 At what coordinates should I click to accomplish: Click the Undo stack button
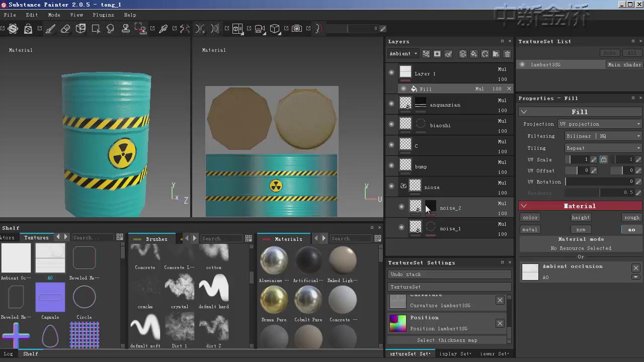[x=450, y=275]
